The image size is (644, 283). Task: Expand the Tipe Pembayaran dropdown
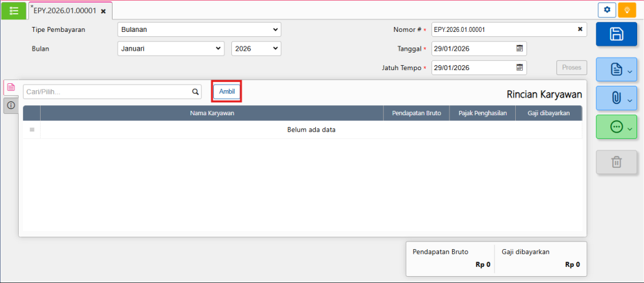coord(199,29)
